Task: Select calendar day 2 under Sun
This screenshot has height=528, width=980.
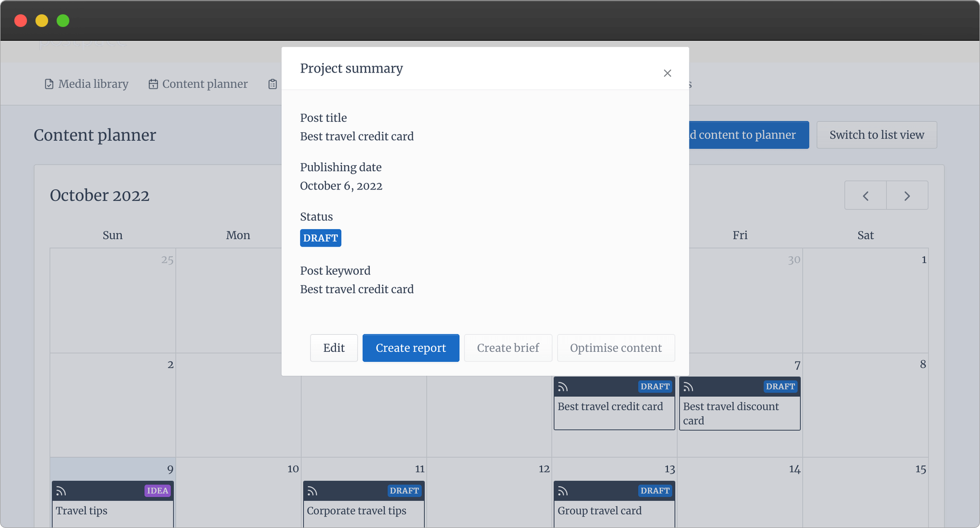Action: pos(170,364)
